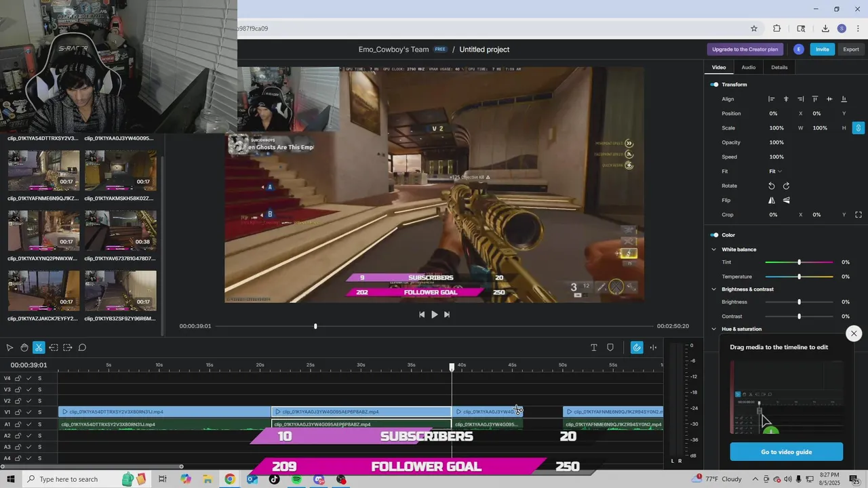The image size is (868, 488).
Task: Adjust the Tint slider
Action: (x=799, y=262)
